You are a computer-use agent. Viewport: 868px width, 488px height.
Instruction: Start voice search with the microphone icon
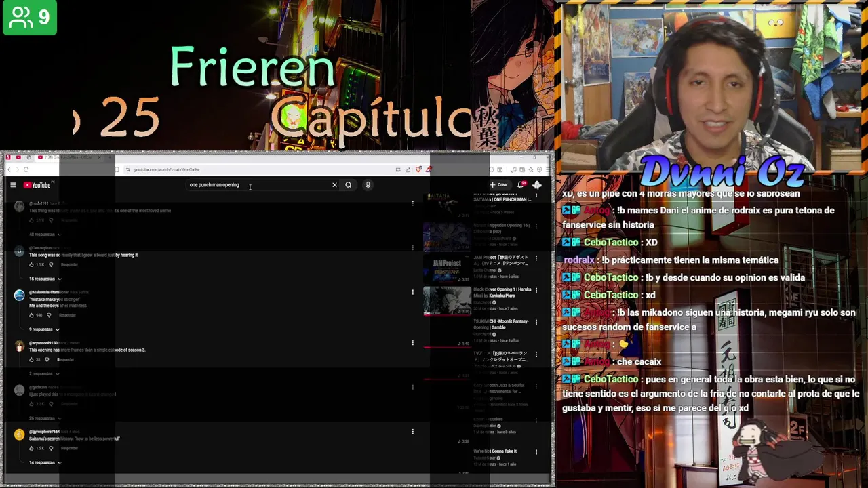[368, 185]
